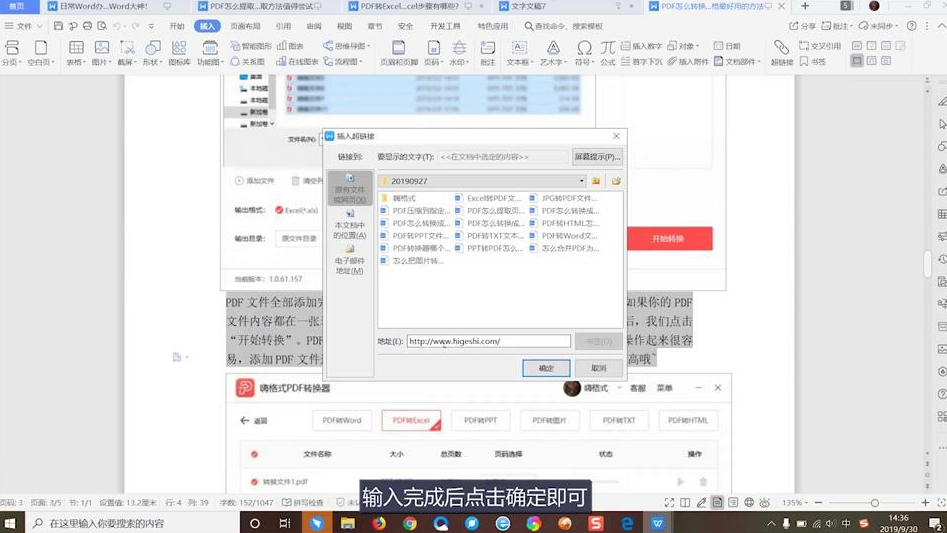This screenshot has height=533, width=947.
Task: Open the 页面布局 ribbon tab
Action: point(245,26)
